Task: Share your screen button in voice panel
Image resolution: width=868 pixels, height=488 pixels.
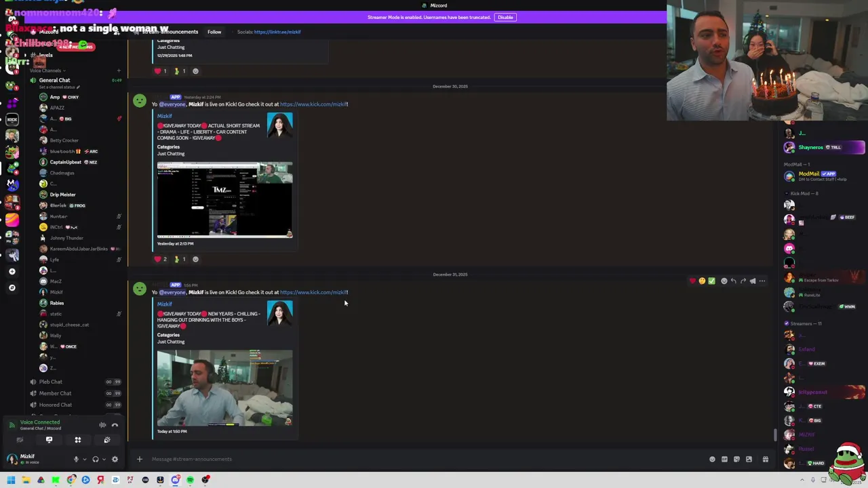Action: coord(49,440)
